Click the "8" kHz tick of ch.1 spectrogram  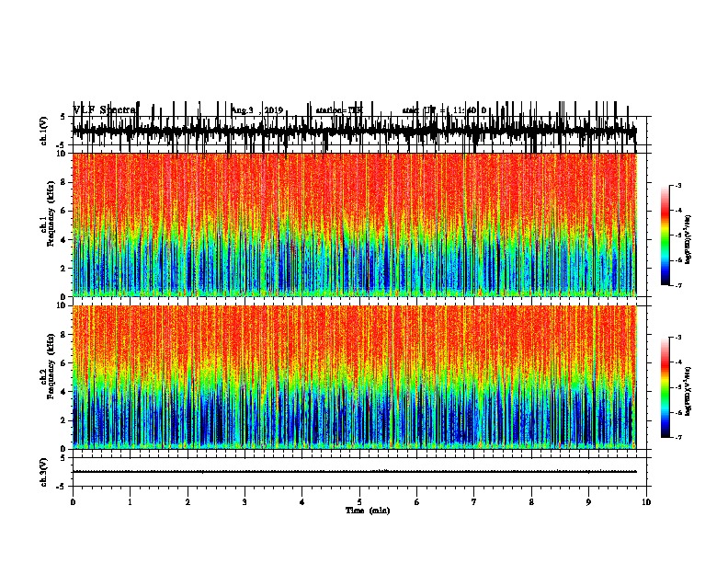(63, 182)
